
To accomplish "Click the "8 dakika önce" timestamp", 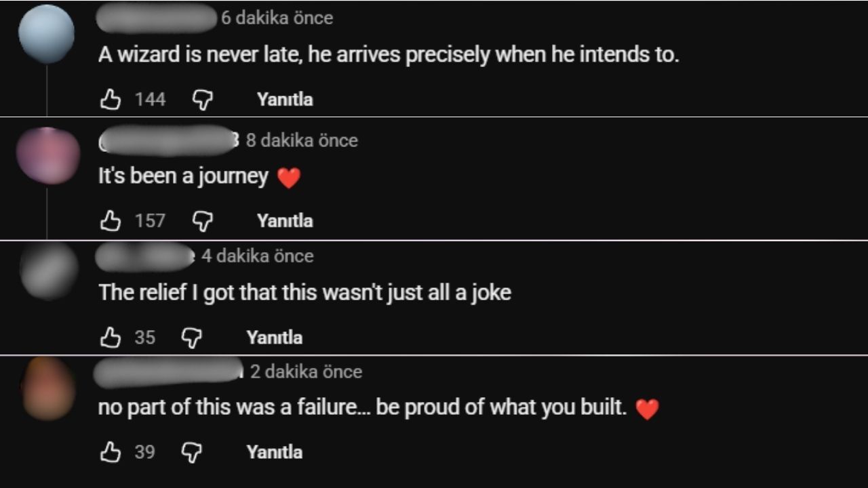I will click(x=302, y=140).
